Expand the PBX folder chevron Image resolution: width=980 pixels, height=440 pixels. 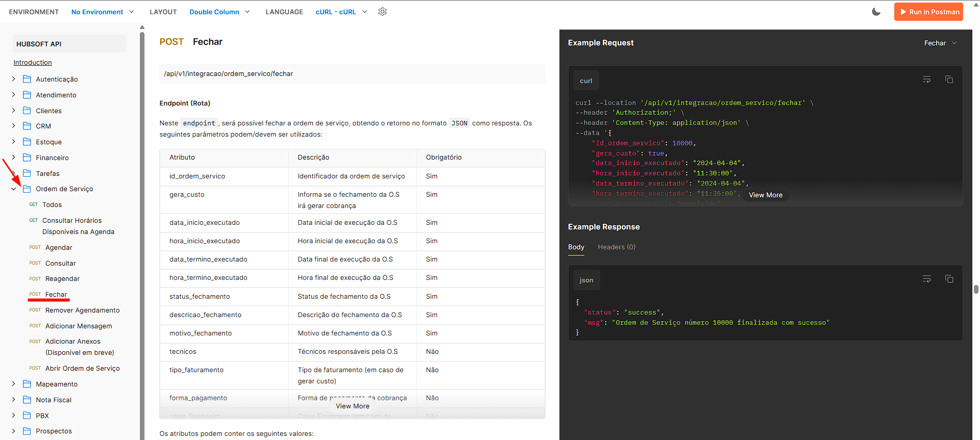13,416
